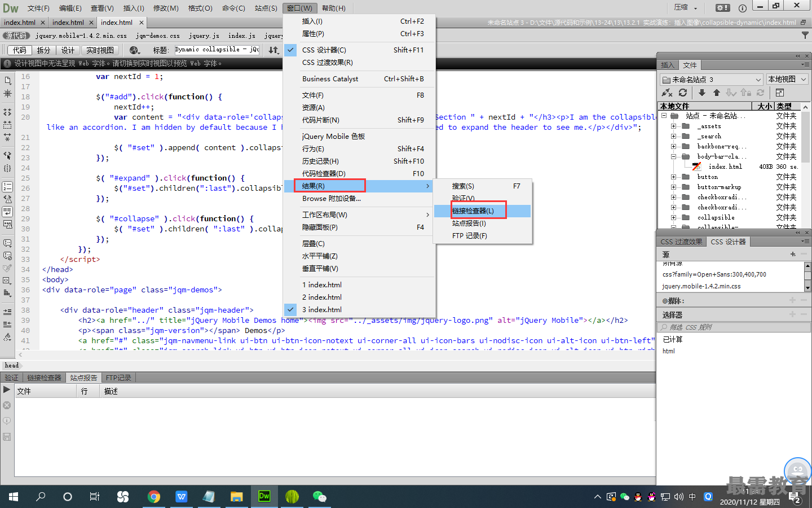
Task: Connect to remote server in Files panel
Action: (667, 93)
